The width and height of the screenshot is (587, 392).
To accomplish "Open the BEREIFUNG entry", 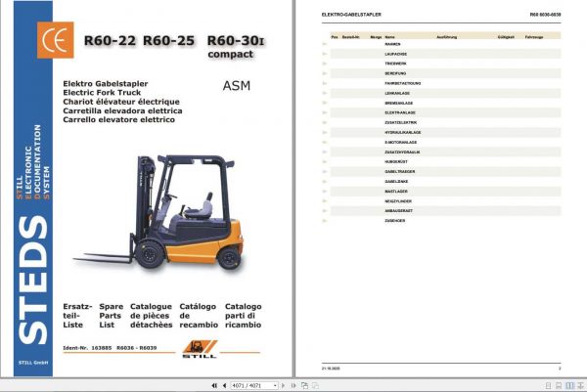I will 395,73.
